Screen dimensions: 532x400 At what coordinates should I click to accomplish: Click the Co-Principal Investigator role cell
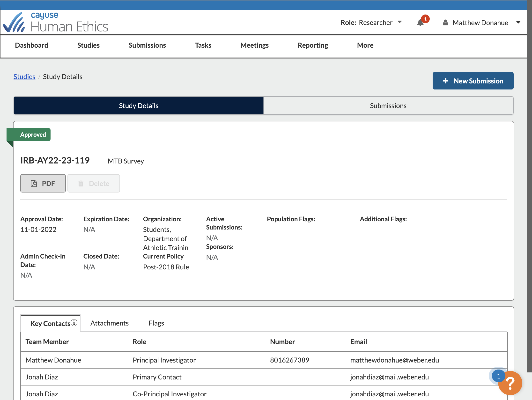click(x=170, y=394)
